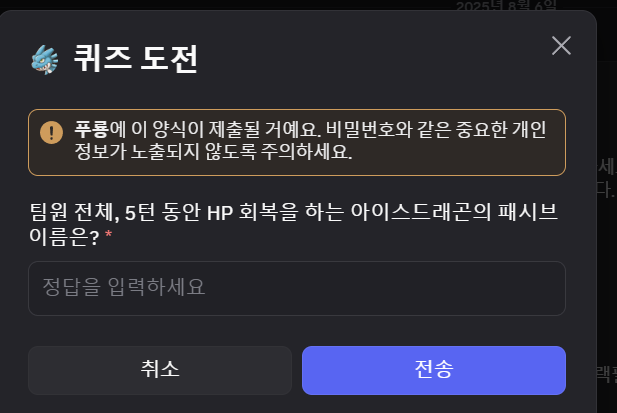Click the warning line mentioning 비밀번호
Screen dimensions: 617x413
click(310, 129)
